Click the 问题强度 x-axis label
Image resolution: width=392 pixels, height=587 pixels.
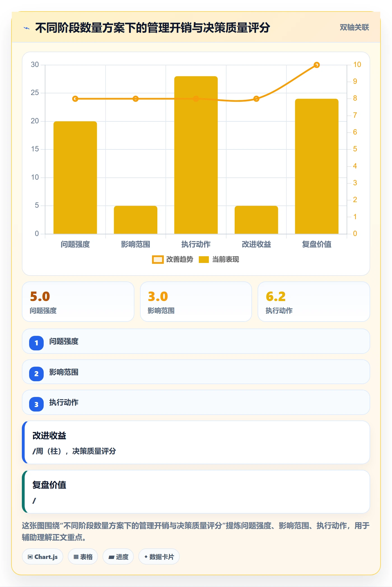pos(75,244)
